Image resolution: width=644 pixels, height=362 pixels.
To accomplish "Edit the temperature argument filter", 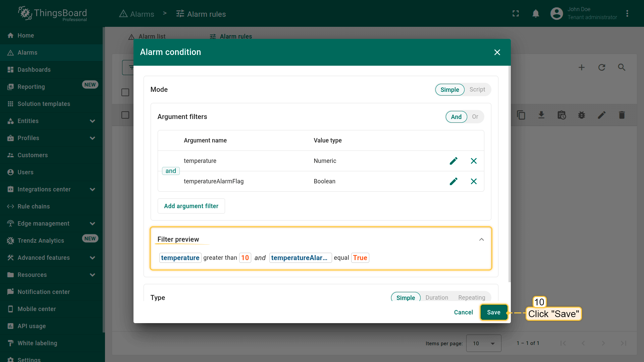I will click(453, 161).
